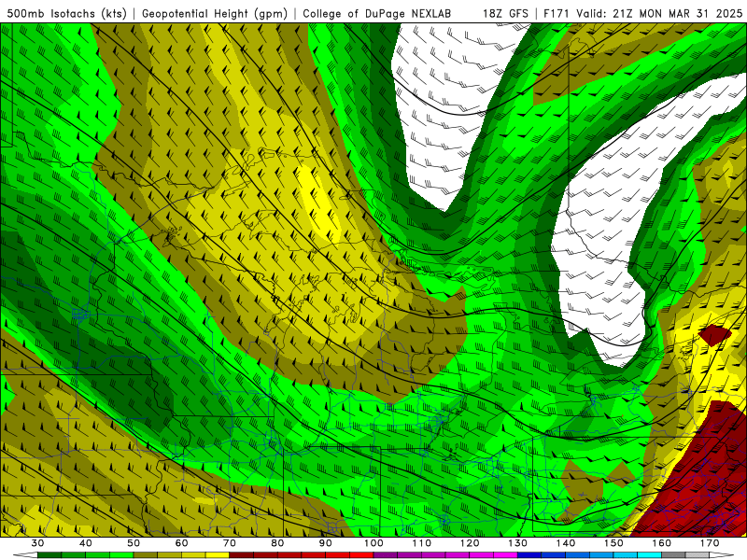
Task: Click the 130 label on the color scale
Action: [518, 543]
